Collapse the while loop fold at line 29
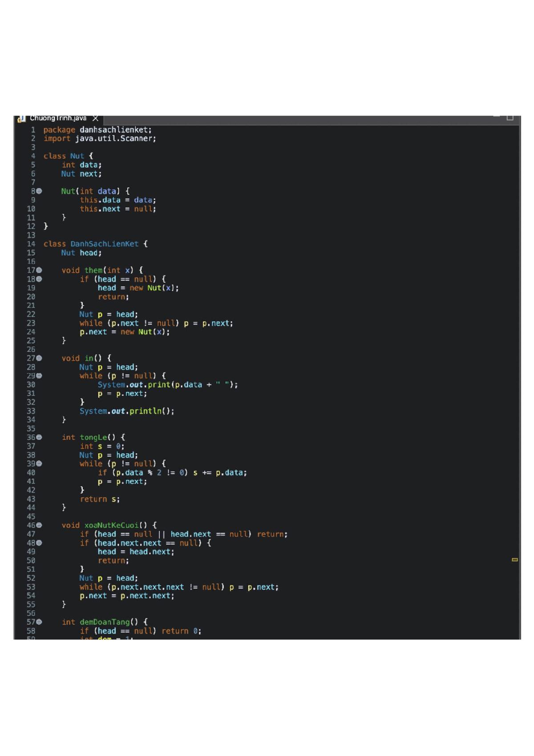This screenshot has height=756, width=534. pos(39,376)
